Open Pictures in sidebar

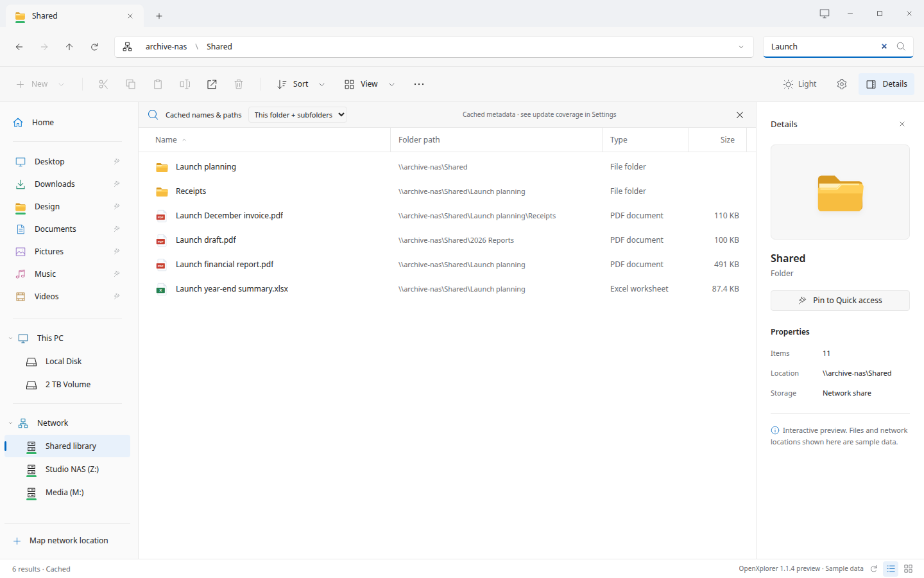click(67, 251)
